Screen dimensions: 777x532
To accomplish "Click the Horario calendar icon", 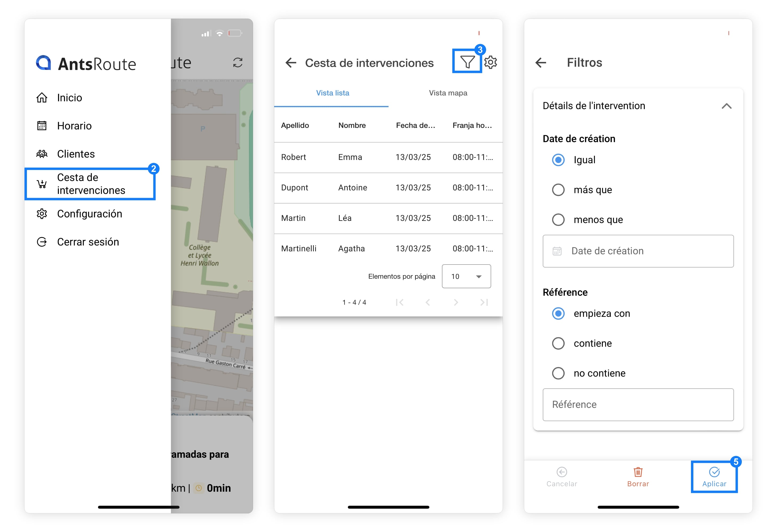I will pyautogui.click(x=42, y=126).
